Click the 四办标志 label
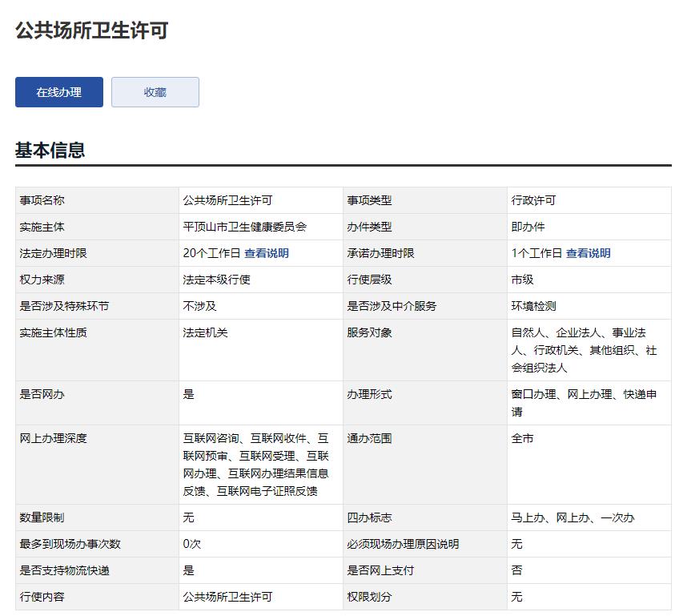679x616 pixels. coord(369,517)
